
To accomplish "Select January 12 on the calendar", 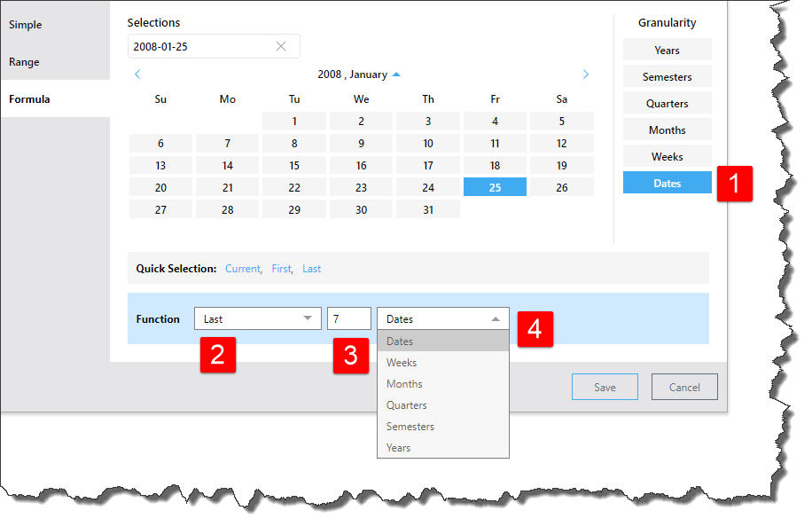I will [x=562, y=143].
